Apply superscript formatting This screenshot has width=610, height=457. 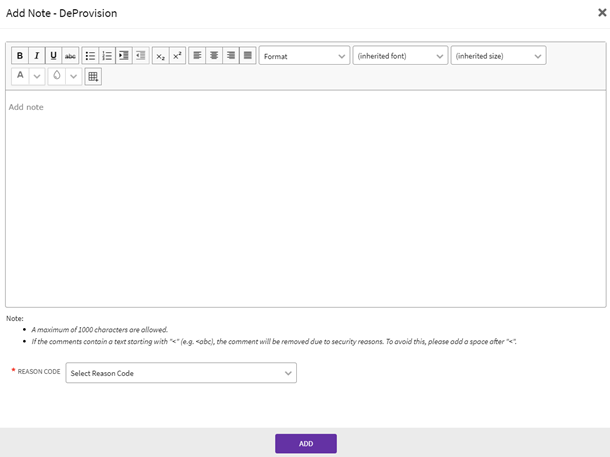click(177, 56)
